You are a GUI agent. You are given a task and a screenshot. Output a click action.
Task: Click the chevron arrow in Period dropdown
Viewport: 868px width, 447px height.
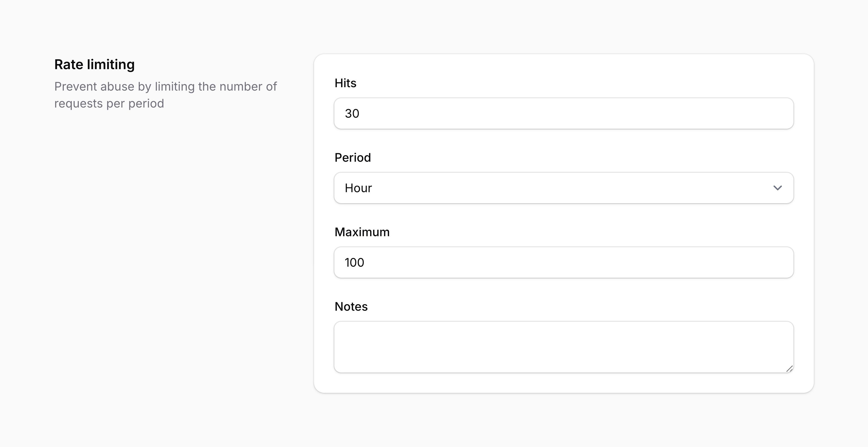click(x=777, y=188)
